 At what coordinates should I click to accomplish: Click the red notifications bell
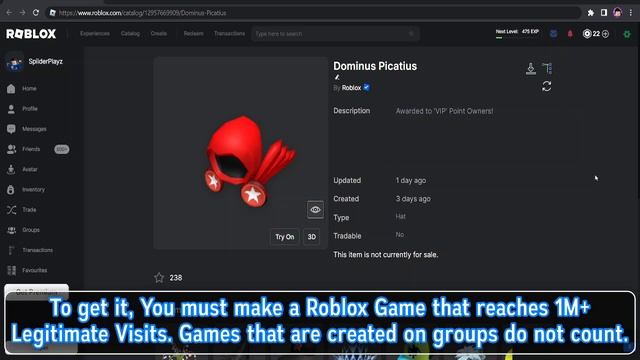(x=570, y=34)
